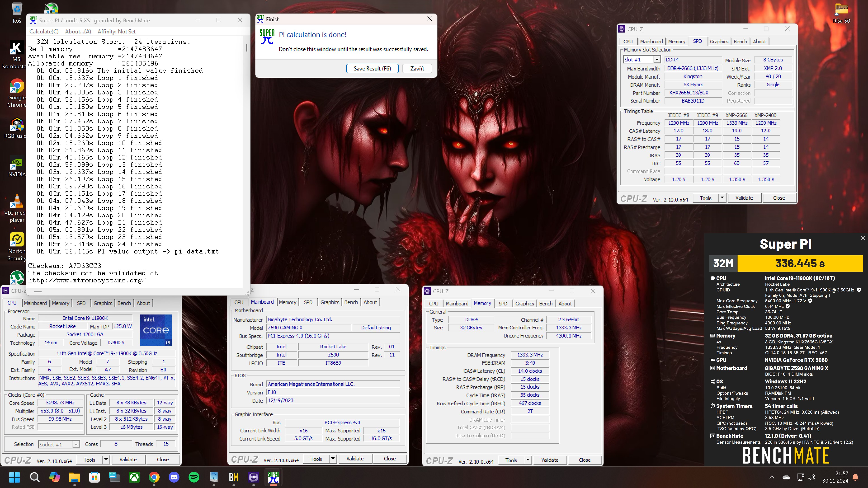The width and height of the screenshot is (868, 488).
Task: Open Discord from the taskbar
Action: [x=174, y=477]
